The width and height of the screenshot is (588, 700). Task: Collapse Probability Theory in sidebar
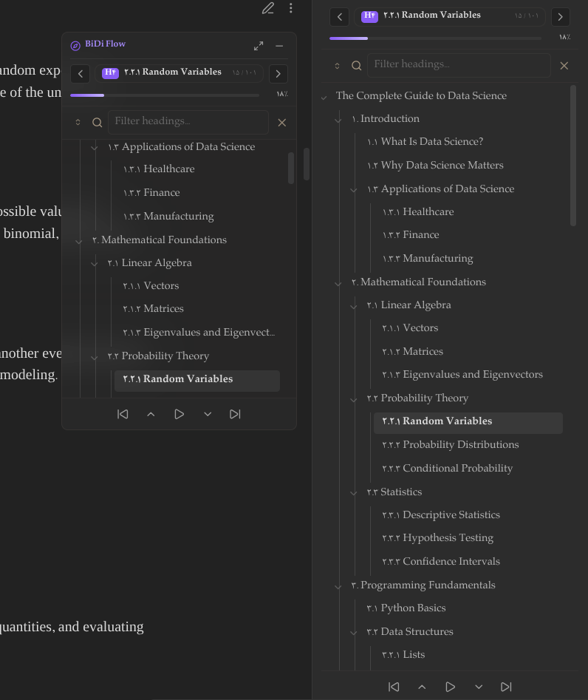354,400
